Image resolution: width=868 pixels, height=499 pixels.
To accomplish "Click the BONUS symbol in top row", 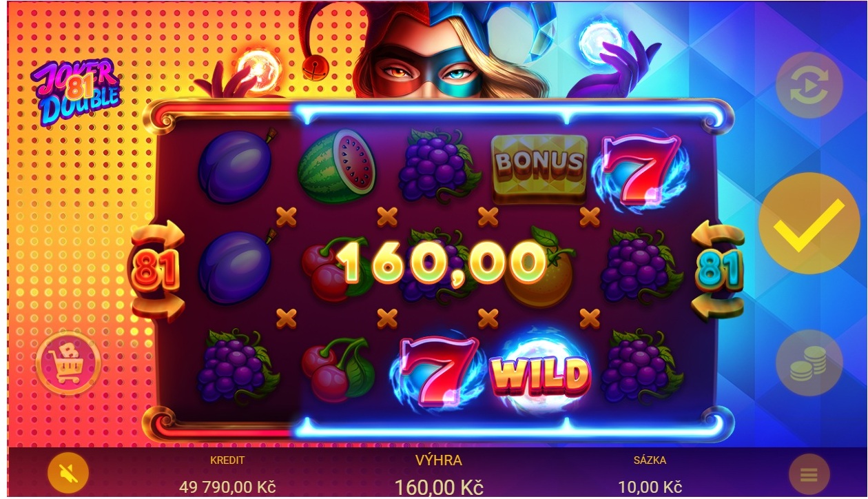I will (x=539, y=165).
